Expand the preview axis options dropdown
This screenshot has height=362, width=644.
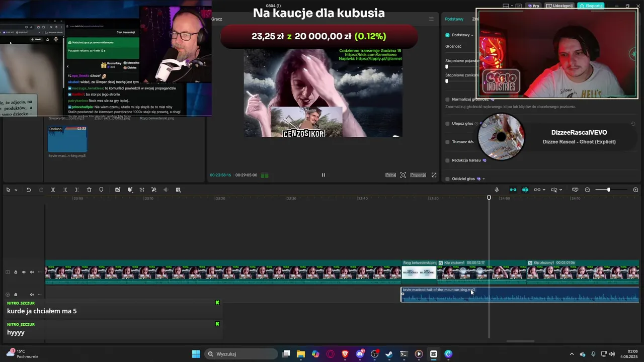tap(561, 190)
